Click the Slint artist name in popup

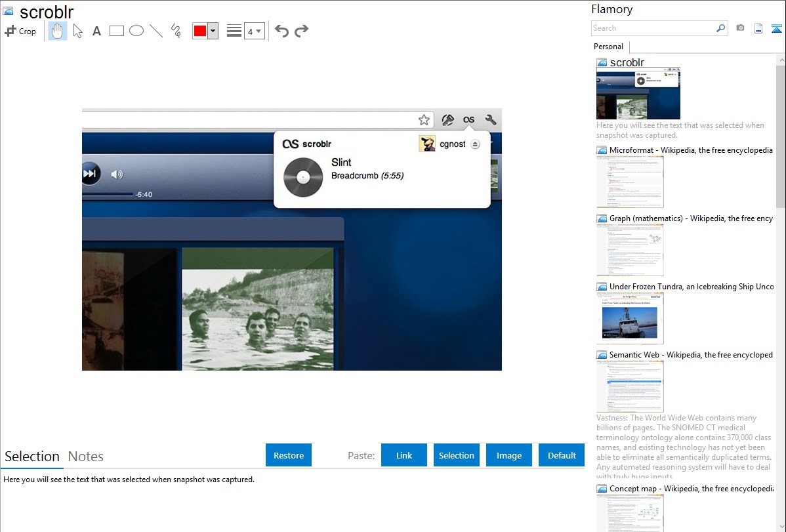click(341, 163)
